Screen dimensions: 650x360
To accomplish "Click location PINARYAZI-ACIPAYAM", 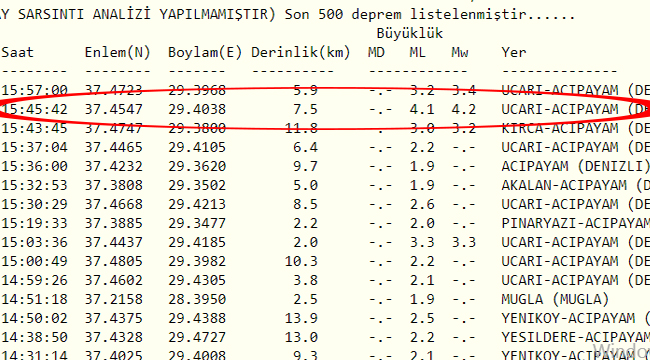I will [x=576, y=223].
